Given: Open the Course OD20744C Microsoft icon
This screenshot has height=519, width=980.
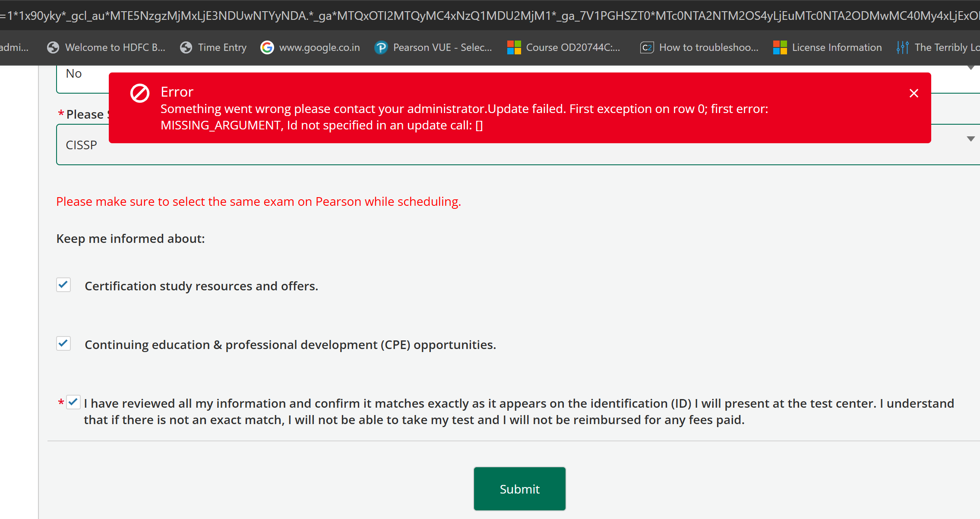Looking at the screenshot, I should pyautogui.click(x=514, y=47).
